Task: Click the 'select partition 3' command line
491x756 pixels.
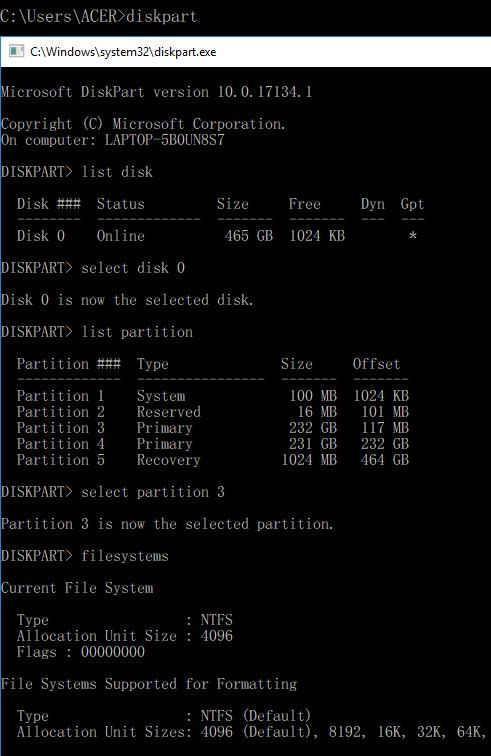Action: (113, 492)
